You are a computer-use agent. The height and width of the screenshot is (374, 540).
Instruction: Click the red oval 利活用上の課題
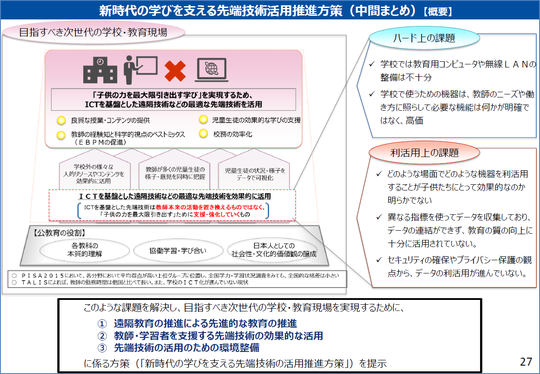424,153
